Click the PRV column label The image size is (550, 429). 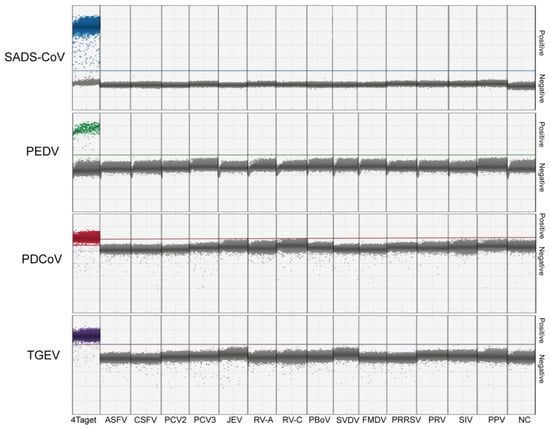(437, 420)
